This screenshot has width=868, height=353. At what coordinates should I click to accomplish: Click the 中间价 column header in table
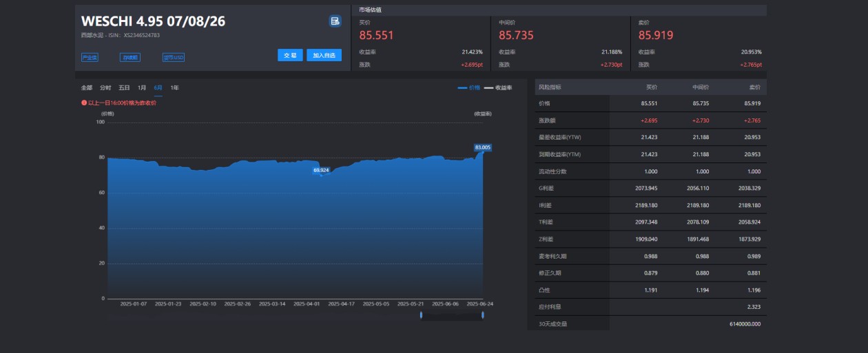701,87
